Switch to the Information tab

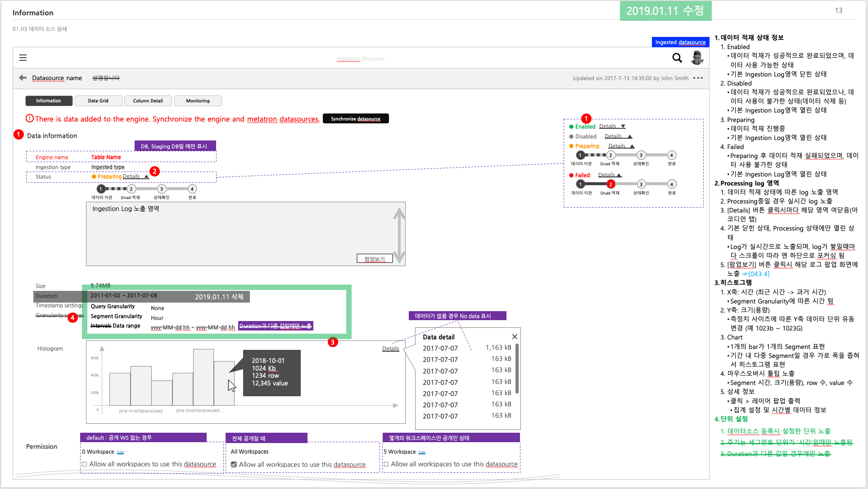tap(49, 101)
